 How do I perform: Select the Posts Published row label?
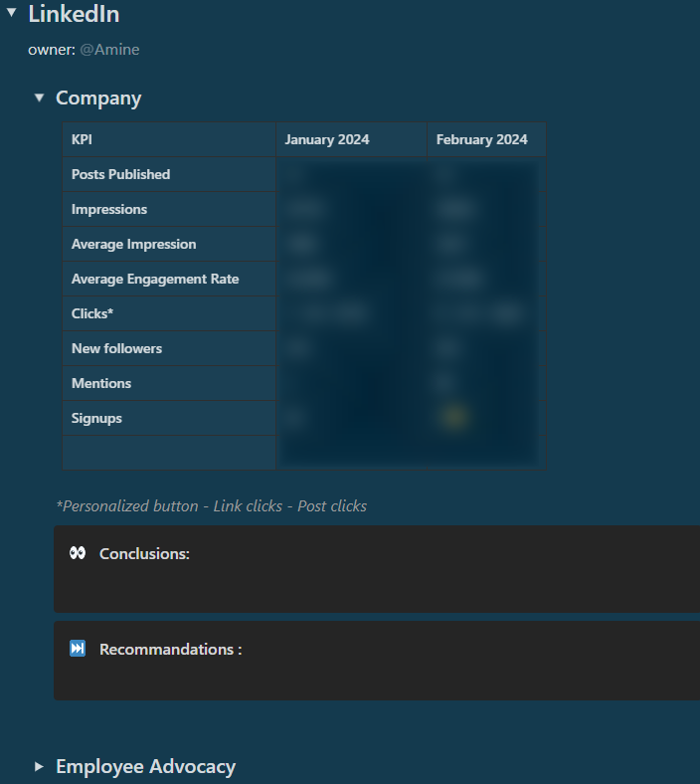coord(120,174)
